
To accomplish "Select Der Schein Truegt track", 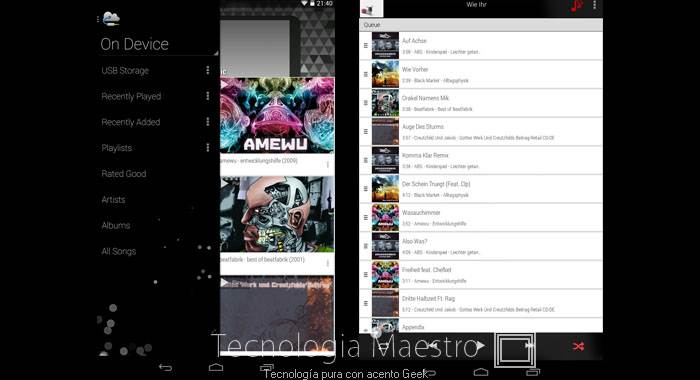I will pos(481,188).
